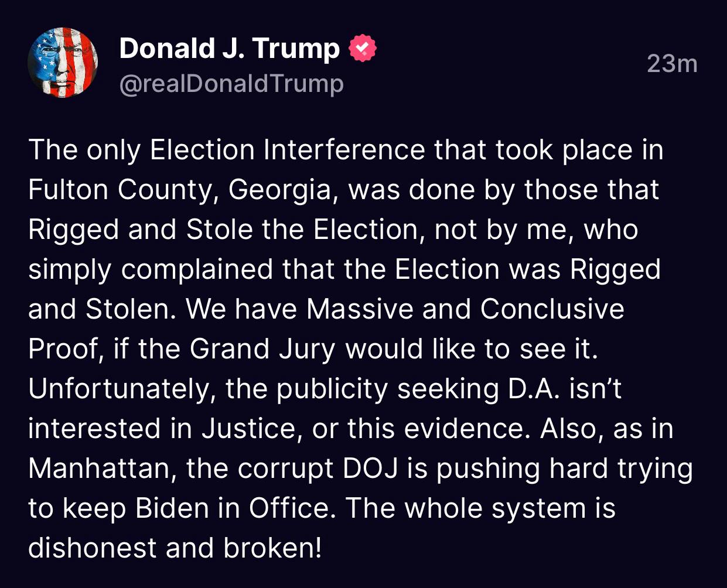
Task: Click the final words "dishonest and broken!"
Action: (175, 548)
